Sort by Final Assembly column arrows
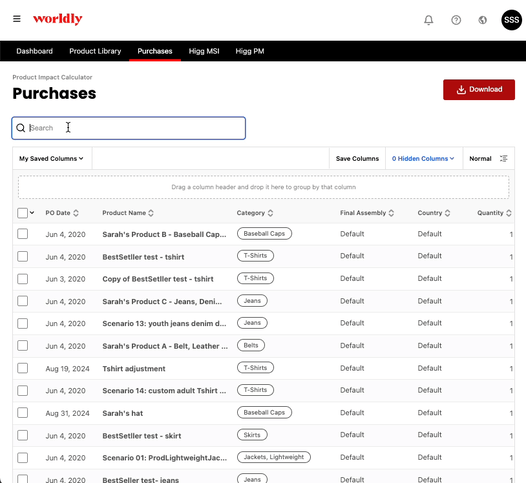Viewport: 526px width, 483px height. pos(391,213)
